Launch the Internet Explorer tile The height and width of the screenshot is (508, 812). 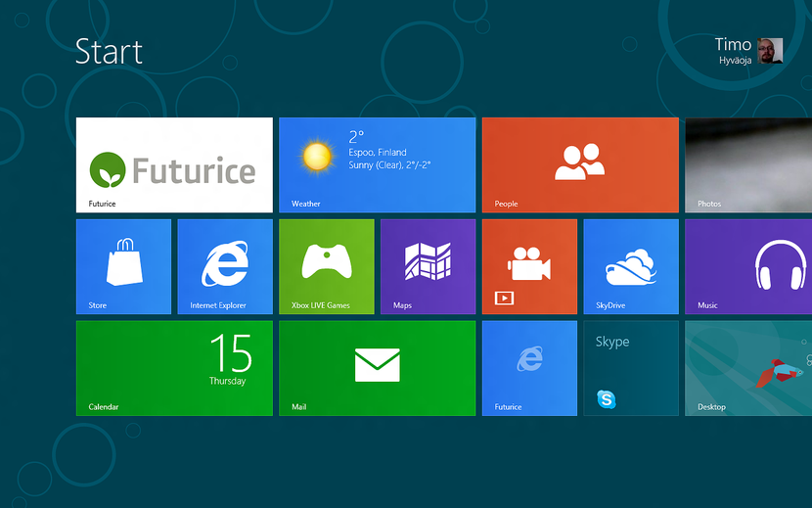click(225, 266)
